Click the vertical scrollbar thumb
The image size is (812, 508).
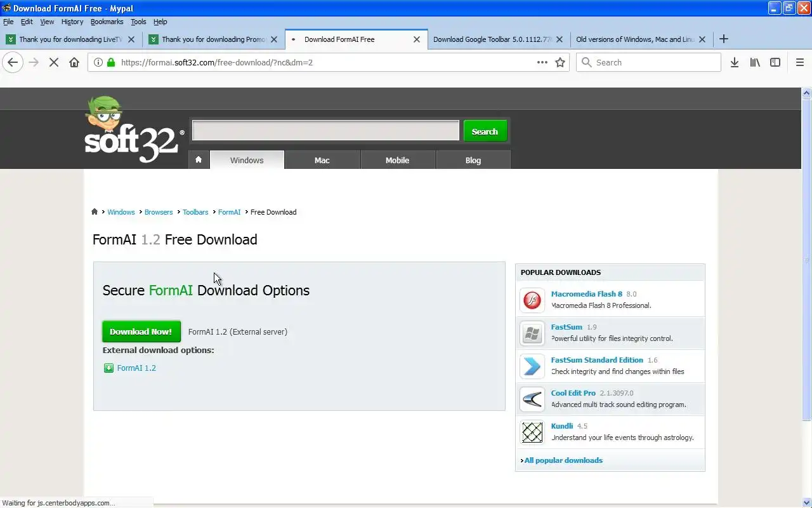click(x=807, y=259)
